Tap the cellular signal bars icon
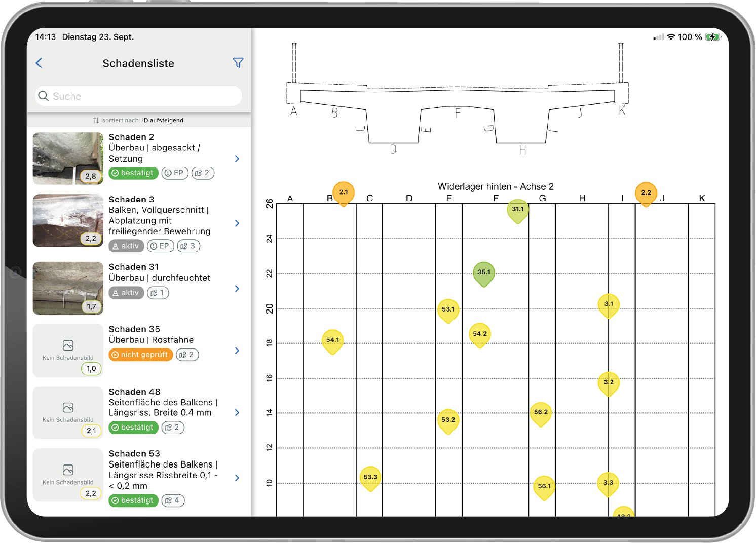 coord(659,37)
